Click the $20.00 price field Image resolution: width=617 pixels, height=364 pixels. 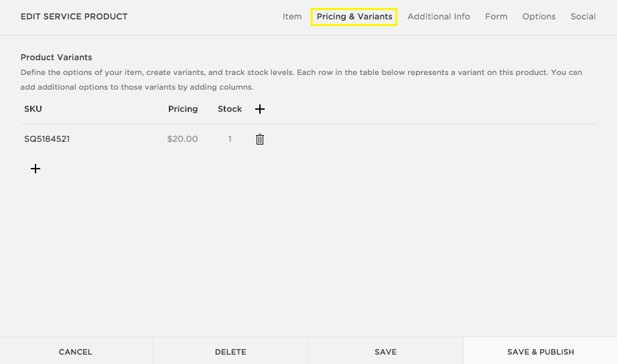pyautogui.click(x=182, y=139)
